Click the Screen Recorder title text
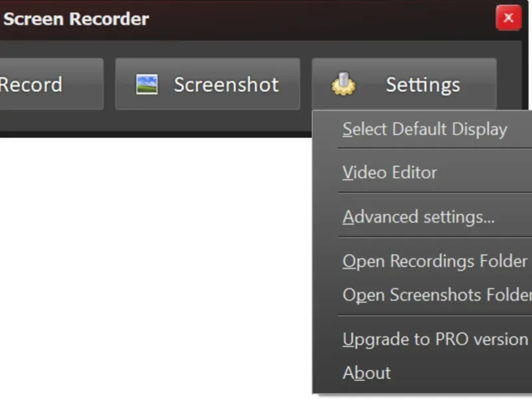The height and width of the screenshot is (399, 532). point(76,19)
